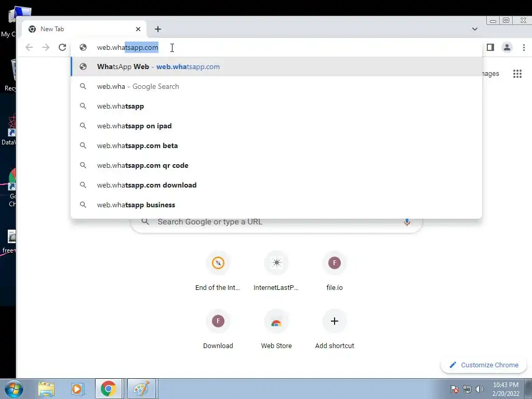Choose 'web.whatsapp business' suggestion
The image size is (532, 399).
(x=276, y=205)
